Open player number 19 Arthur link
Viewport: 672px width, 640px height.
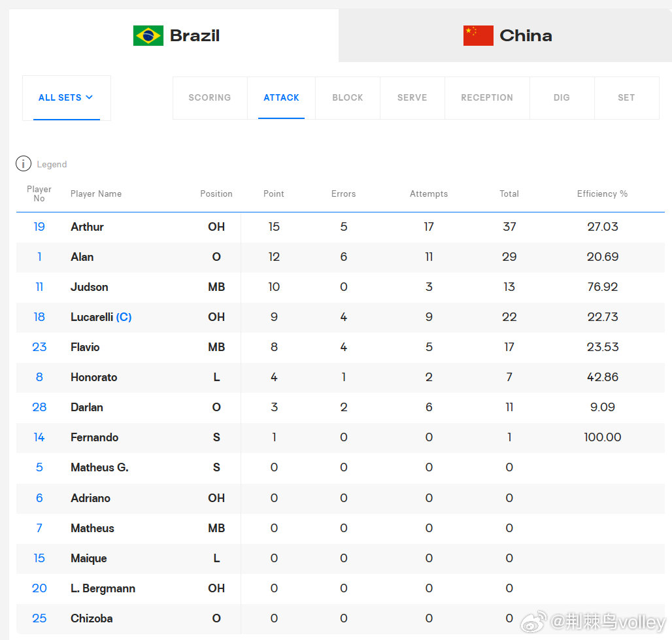pos(39,227)
